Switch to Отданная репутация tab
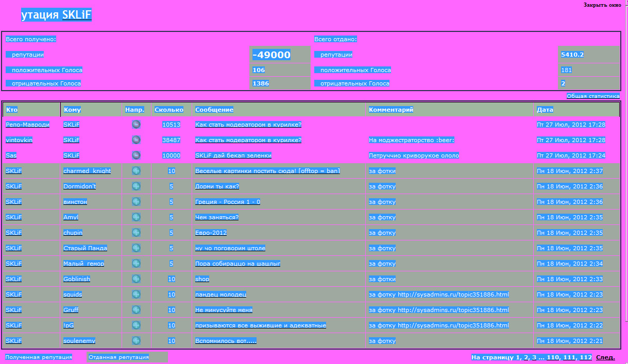This screenshot has width=628, height=364. (x=118, y=356)
